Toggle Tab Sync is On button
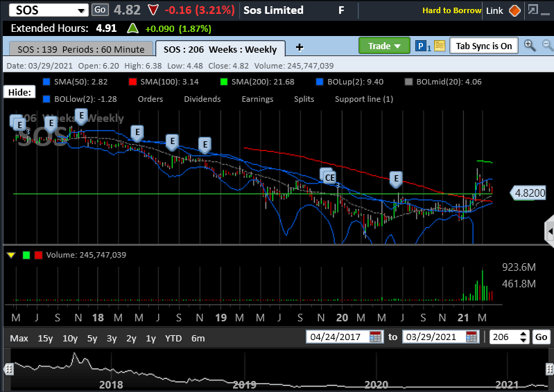 click(483, 46)
